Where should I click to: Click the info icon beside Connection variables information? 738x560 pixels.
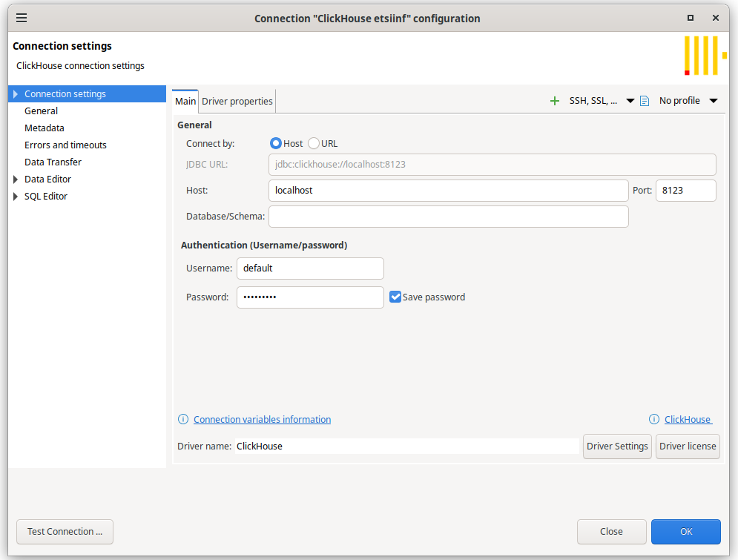point(183,419)
